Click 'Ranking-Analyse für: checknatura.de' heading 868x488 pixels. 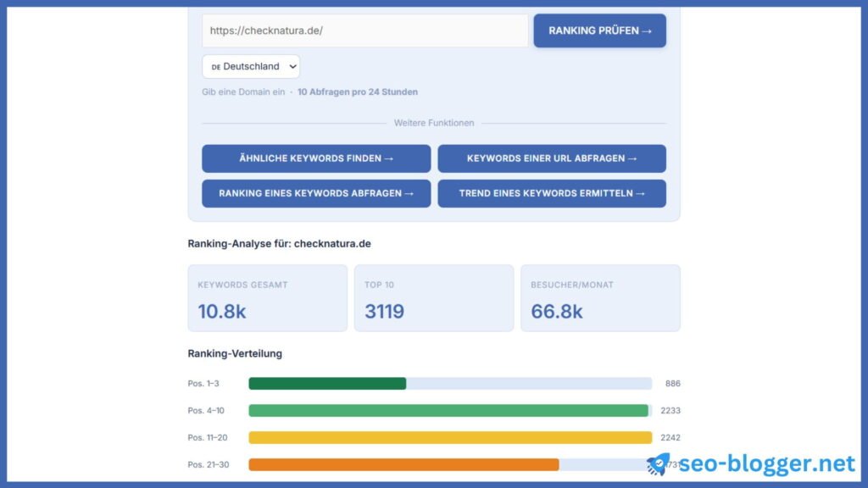point(279,243)
